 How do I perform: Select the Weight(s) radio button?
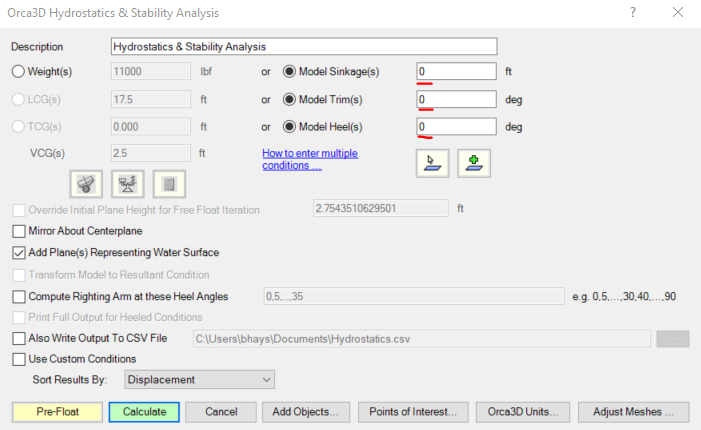pyautogui.click(x=18, y=72)
